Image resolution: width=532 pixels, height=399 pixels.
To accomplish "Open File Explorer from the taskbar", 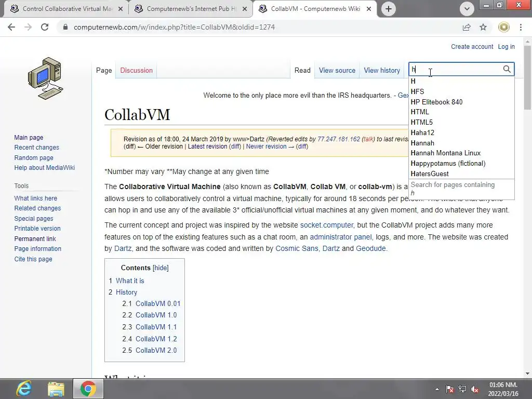I will click(56, 389).
